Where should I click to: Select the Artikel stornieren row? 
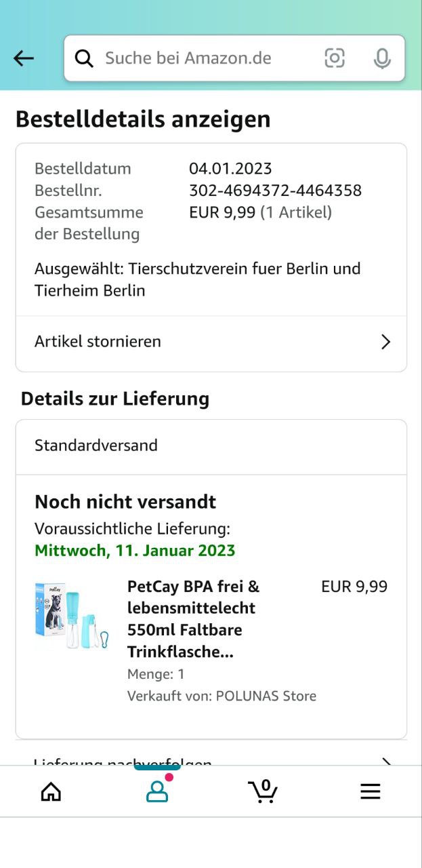point(203,342)
